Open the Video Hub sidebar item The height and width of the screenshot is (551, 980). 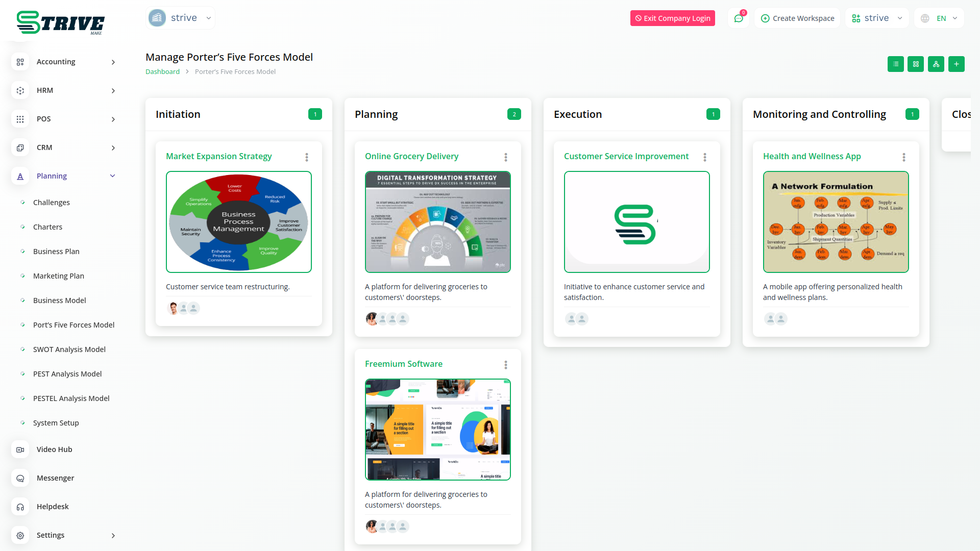click(54, 449)
